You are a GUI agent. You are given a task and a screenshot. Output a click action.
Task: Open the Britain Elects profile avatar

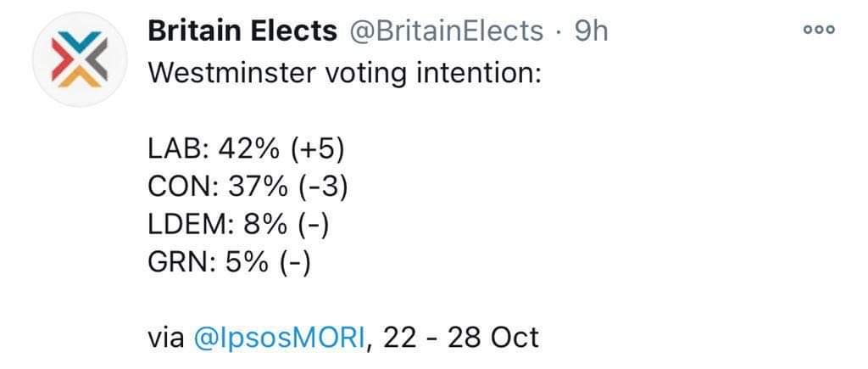[80, 59]
